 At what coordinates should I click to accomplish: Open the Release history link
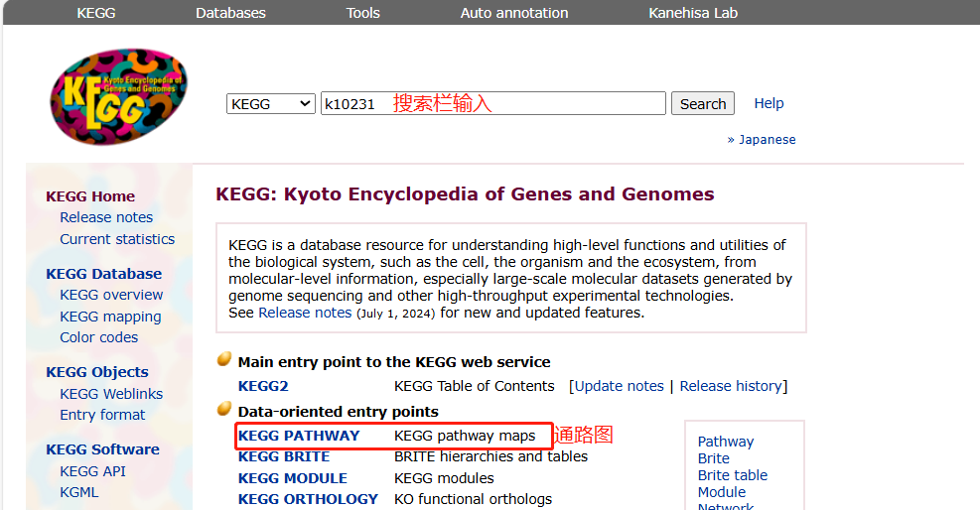731,386
